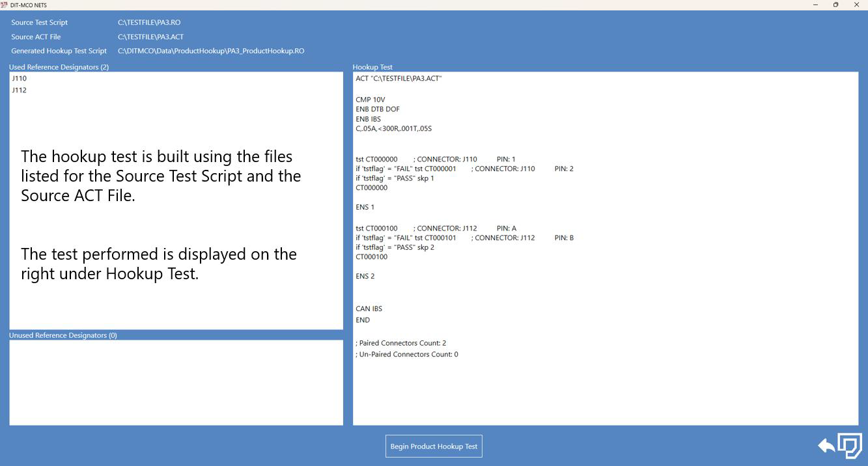Click the FAIL tst CT000101 PIN: B line
868x466 pixels.
[x=464, y=238]
